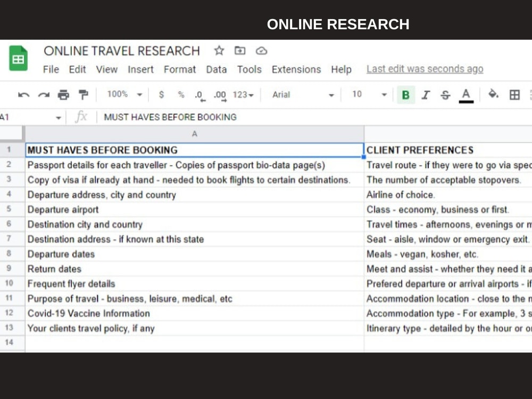532x399 pixels.
Task: Open the Borders tool
Action: pyautogui.click(x=514, y=95)
